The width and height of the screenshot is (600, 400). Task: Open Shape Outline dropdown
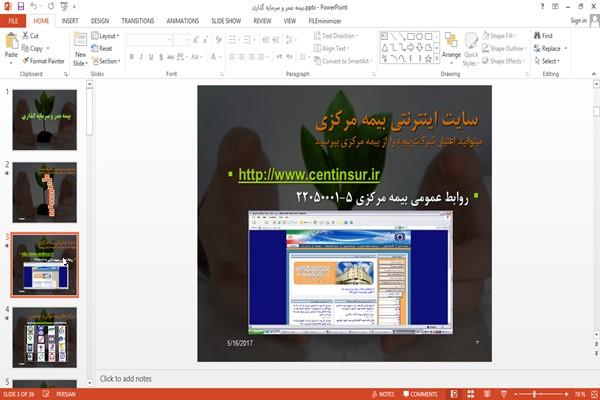pyautogui.click(x=504, y=48)
